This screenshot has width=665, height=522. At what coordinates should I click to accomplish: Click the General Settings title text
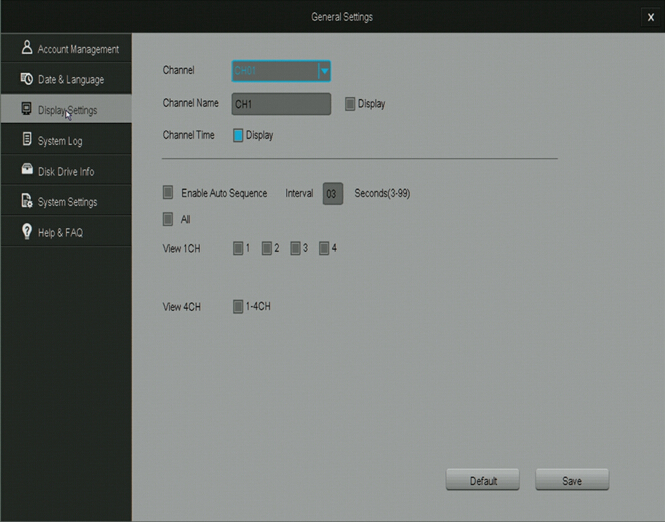pos(342,17)
